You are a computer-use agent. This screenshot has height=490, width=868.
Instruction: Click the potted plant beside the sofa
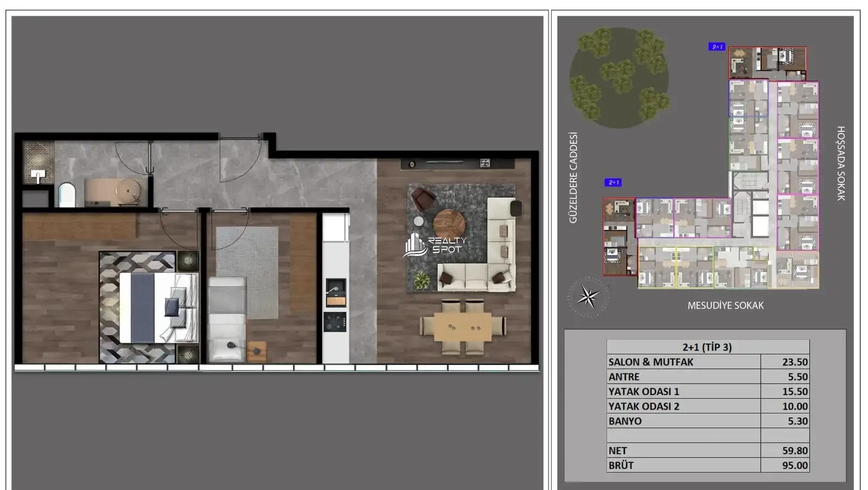click(421, 281)
